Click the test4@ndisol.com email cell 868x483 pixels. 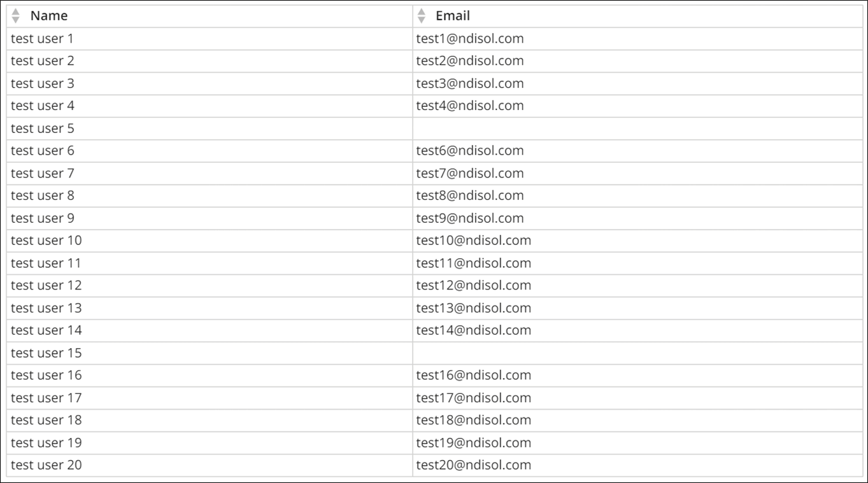tap(637, 106)
